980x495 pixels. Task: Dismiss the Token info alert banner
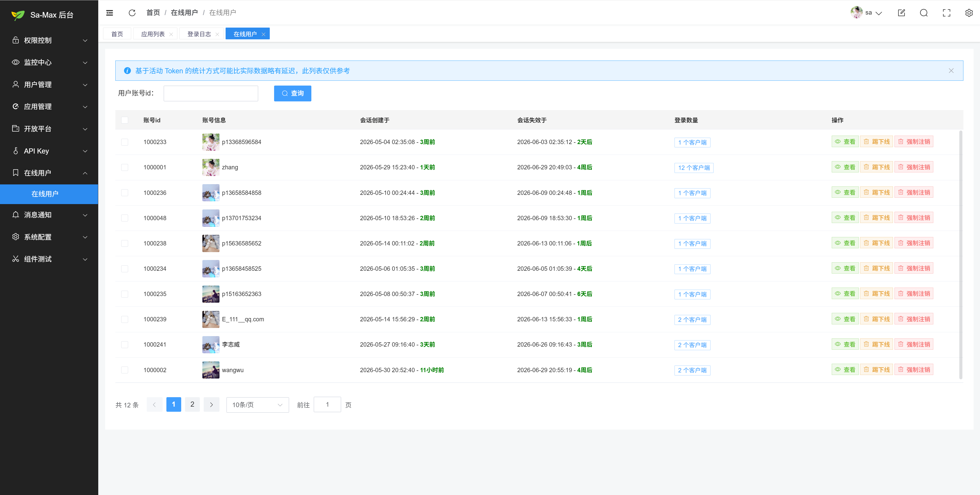click(x=951, y=71)
